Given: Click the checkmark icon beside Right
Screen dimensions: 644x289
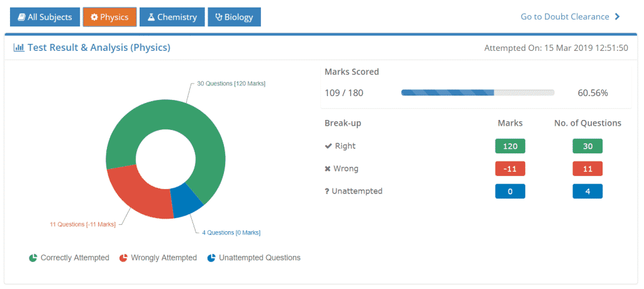Looking at the screenshot, I should (328, 146).
